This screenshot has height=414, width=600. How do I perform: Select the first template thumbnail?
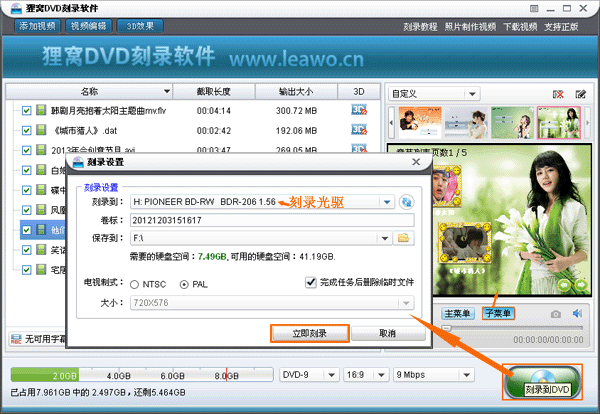click(420, 123)
